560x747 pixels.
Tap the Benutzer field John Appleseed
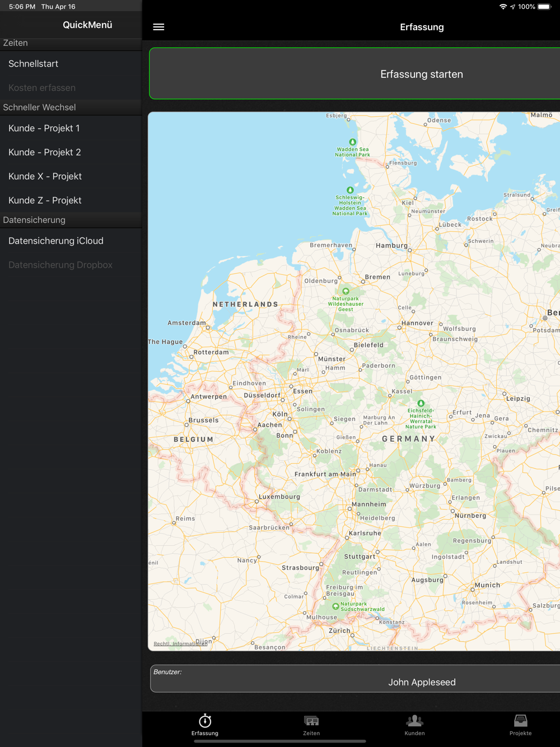pyautogui.click(x=421, y=681)
